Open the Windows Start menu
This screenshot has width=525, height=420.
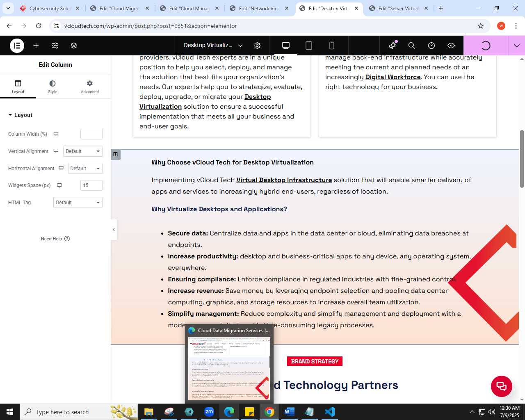tap(10, 412)
